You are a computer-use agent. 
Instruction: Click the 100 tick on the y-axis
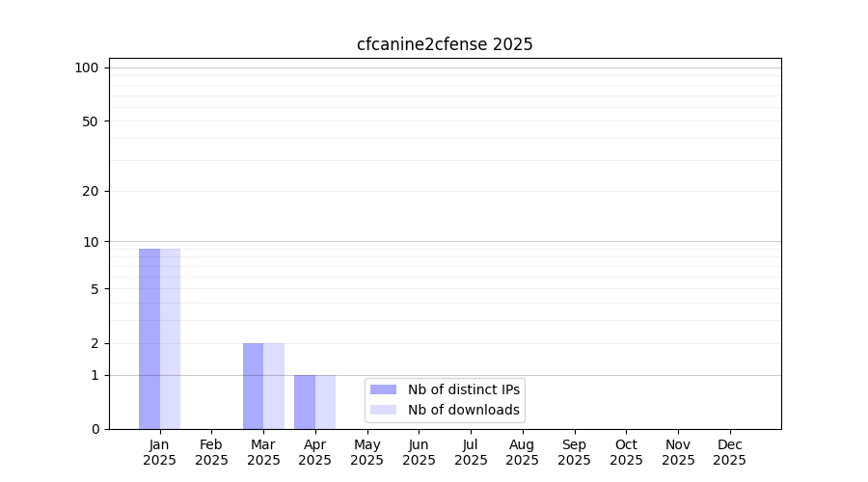(x=87, y=67)
